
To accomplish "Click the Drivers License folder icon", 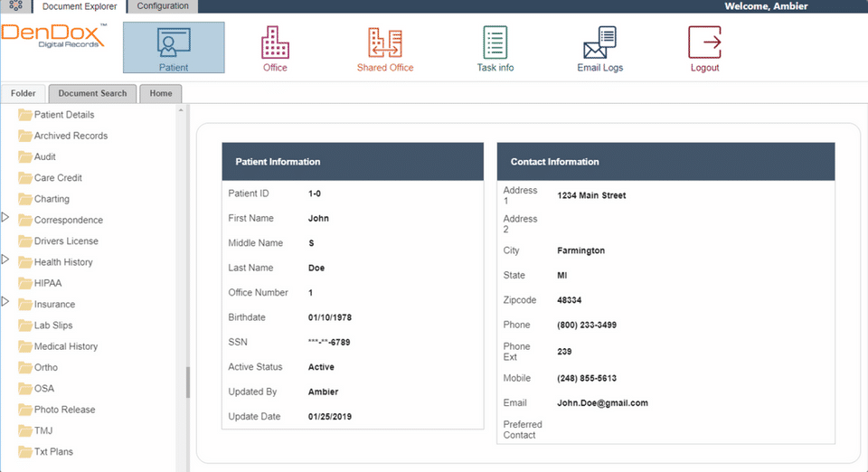I will pyautogui.click(x=25, y=241).
